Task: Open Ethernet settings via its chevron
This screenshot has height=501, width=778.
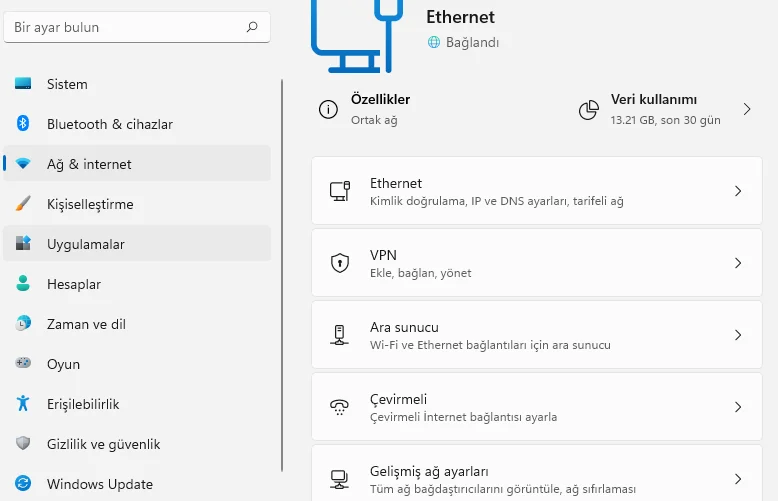Action: point(738,191)
